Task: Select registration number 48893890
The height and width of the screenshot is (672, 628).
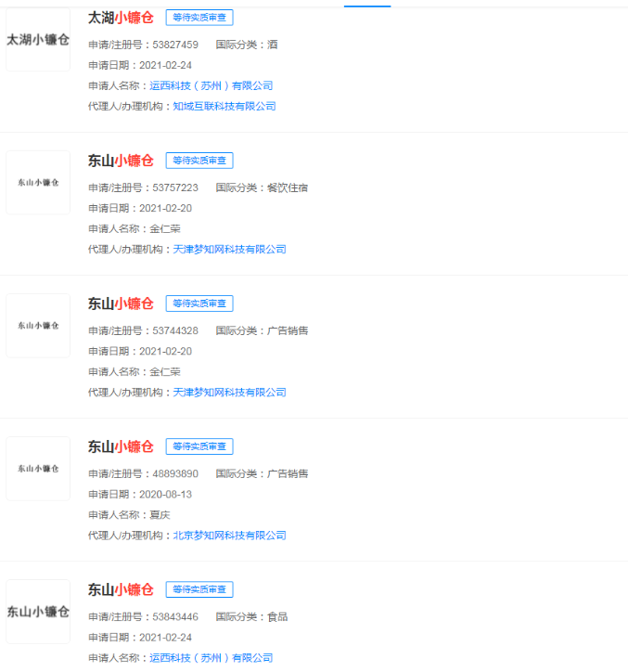Action: click(x=175, y=474)
